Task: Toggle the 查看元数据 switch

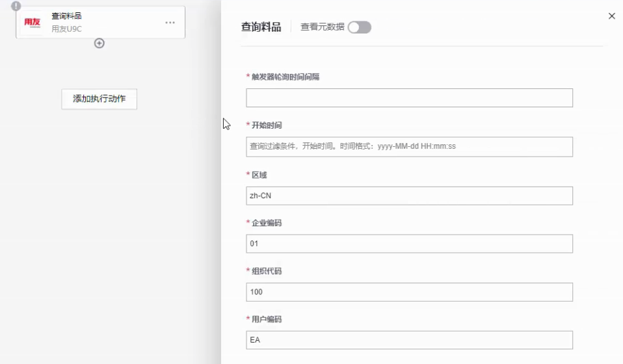Action: tap(360, 27)
